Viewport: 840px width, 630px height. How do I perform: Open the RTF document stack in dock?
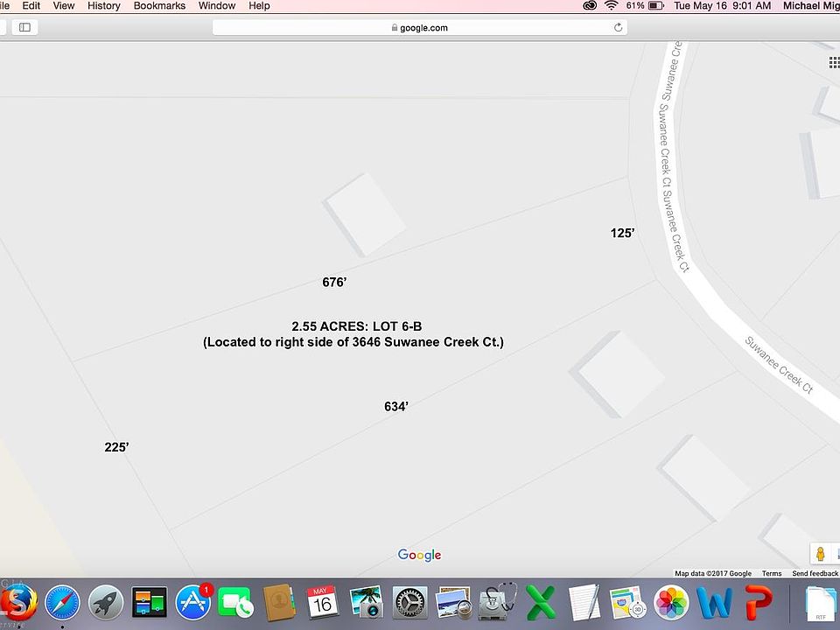(820, 604)
